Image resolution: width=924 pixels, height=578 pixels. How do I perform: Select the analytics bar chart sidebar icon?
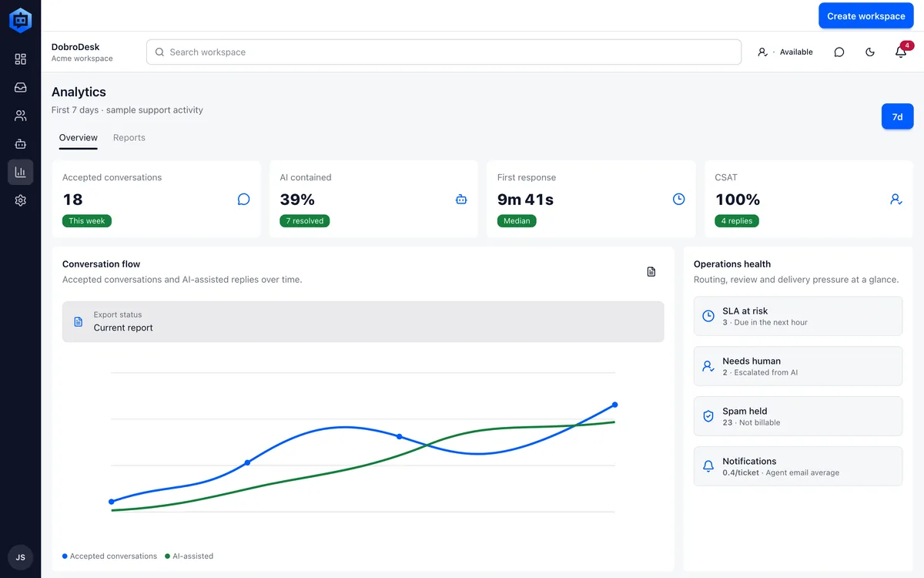tap(20, 172)
